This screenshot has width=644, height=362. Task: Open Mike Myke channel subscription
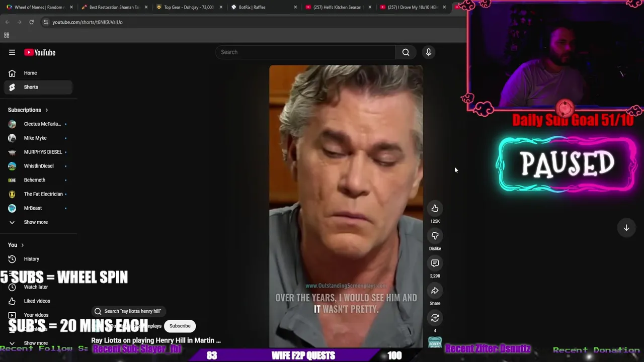(38, 138)
